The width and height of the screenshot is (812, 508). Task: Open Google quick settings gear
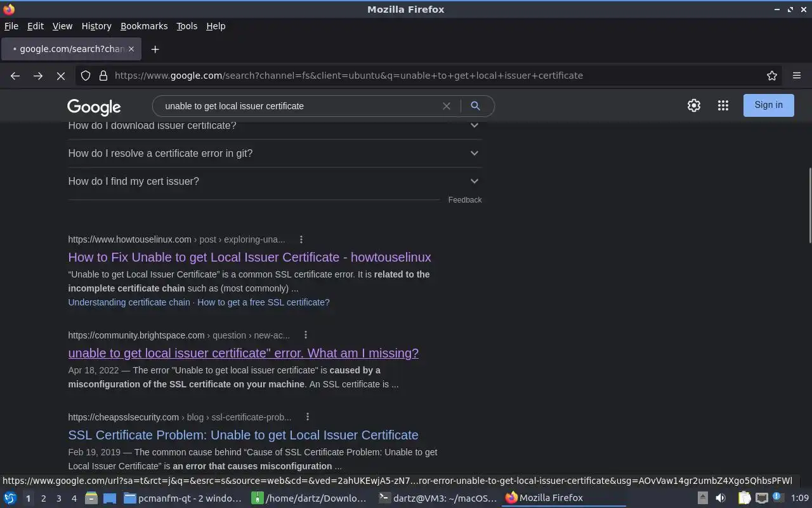[694, 105]
